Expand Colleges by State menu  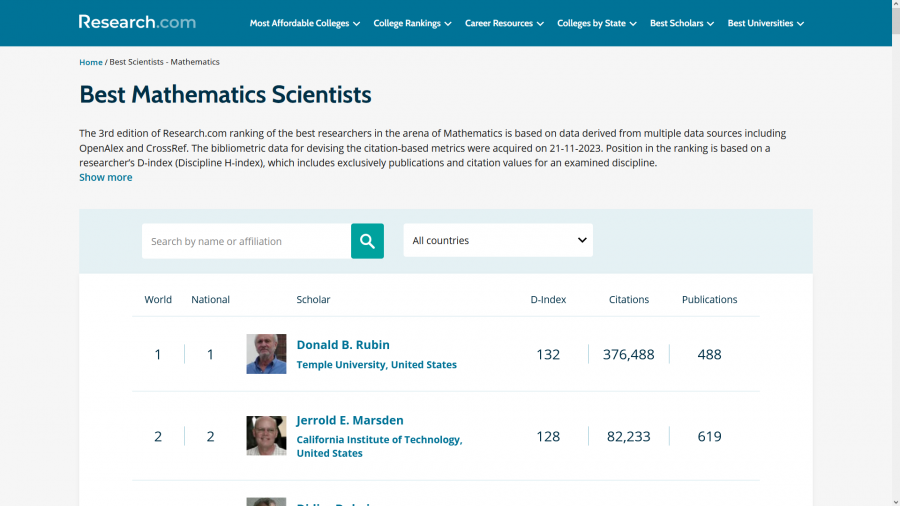click(596, 23)
